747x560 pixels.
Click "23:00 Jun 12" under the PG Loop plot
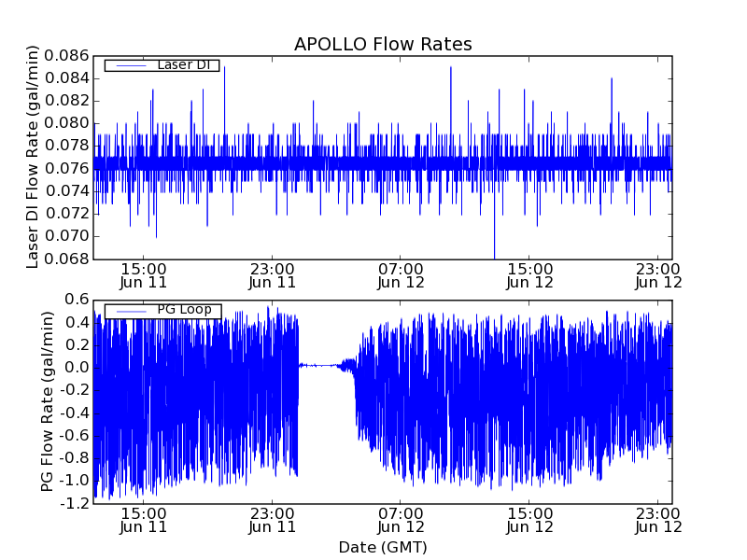click(x=658, y=521)
